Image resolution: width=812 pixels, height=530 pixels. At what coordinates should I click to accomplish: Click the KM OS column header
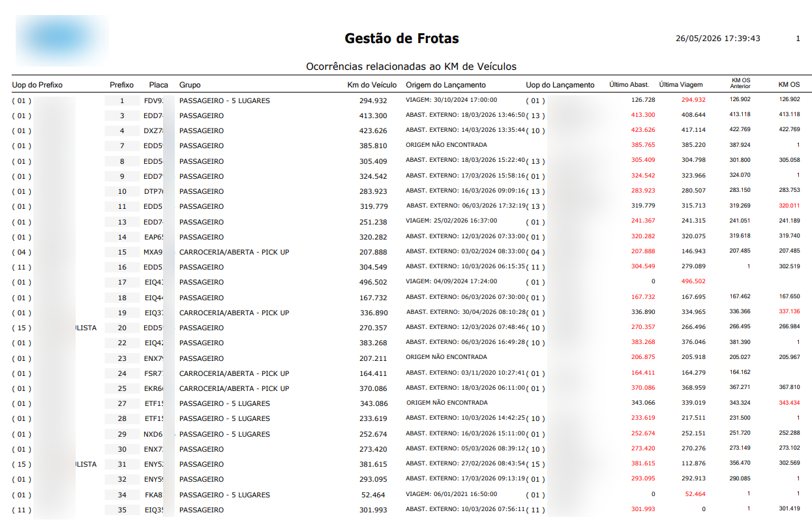[789, 85]
